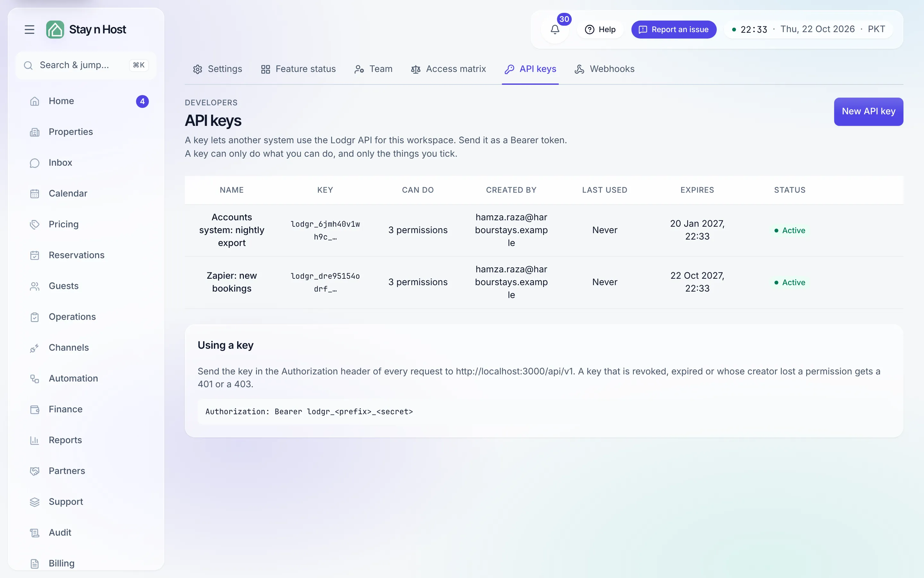Screen dimensions: 924x578
Task: Click the Finance wallet icon
Action: pyautogui.click(x=35, y=409)
